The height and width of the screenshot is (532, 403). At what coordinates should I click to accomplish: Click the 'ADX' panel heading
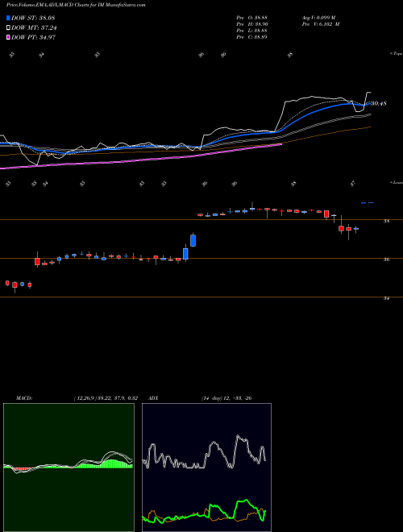click(x=153, y=398)
